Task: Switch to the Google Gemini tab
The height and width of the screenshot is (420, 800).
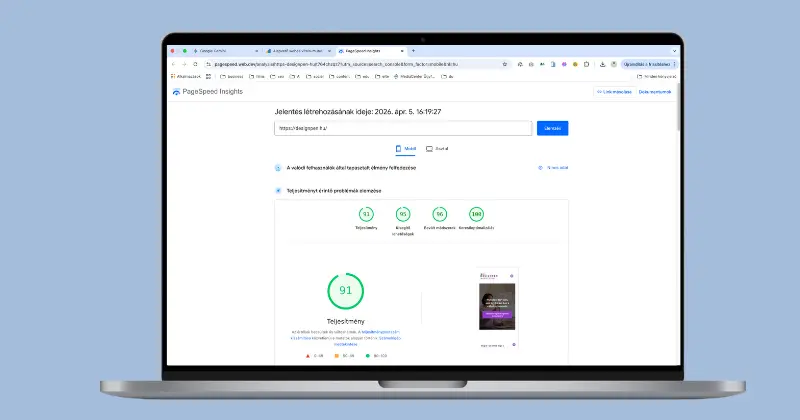Action: 226,51
